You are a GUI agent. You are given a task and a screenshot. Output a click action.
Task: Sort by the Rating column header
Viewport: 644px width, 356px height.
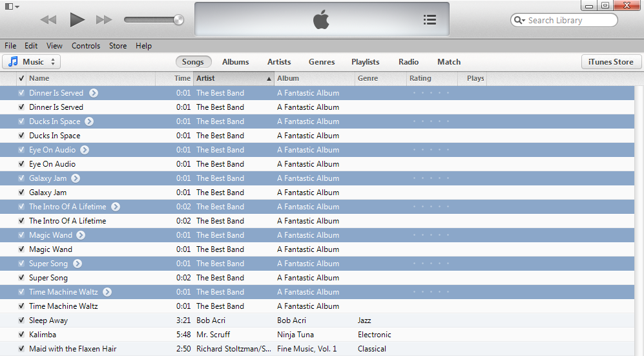pos(432,78)
